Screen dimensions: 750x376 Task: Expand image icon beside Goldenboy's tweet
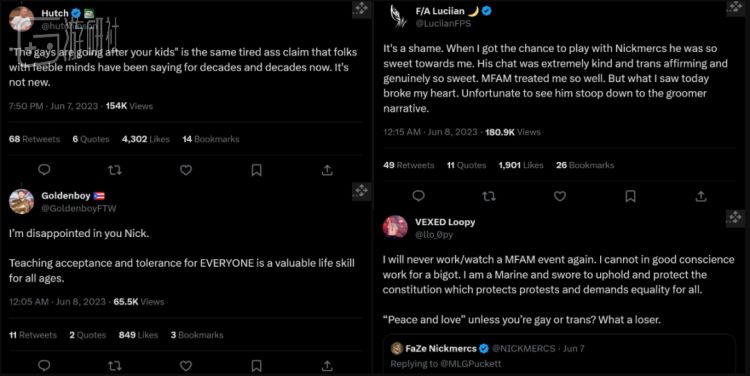[x=361, y=191]
